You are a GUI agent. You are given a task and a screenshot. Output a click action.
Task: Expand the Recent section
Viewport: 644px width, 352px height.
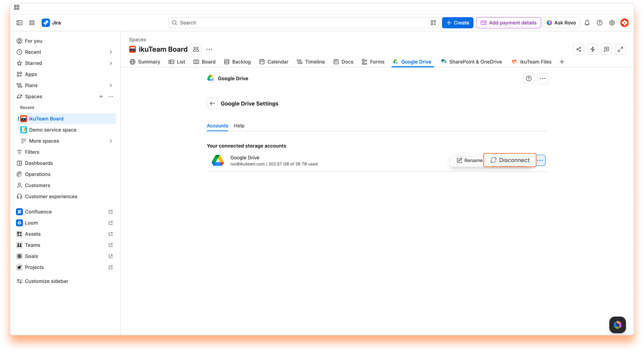point(111,52)
